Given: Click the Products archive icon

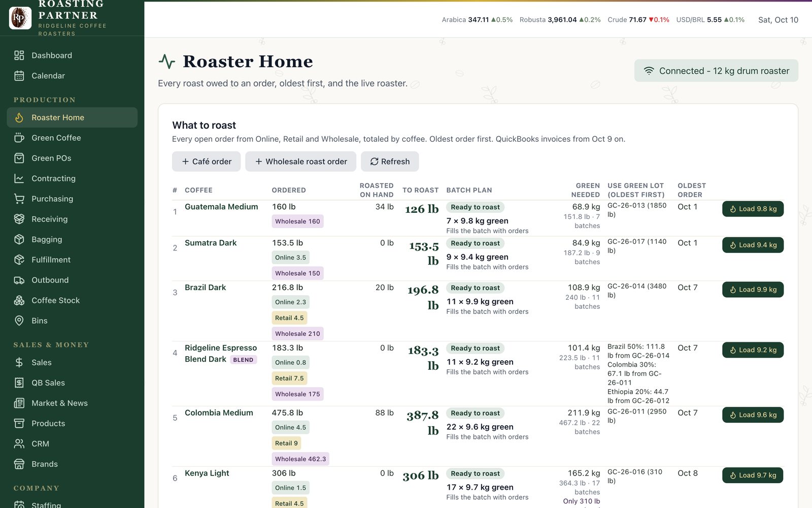Looking at the screenshot, I should pos(19,423).
